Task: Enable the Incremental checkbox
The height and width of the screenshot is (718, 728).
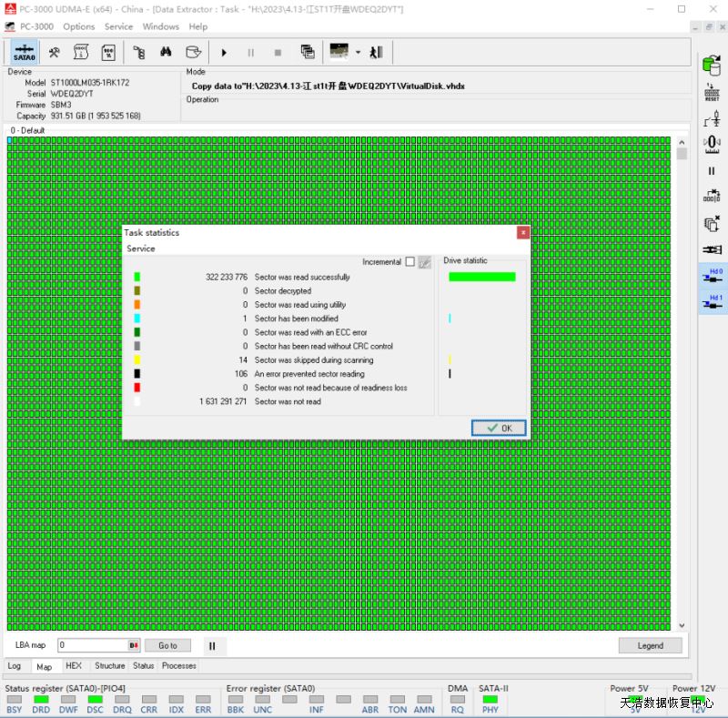Action: pyautogui.click(x=409, y=262)
